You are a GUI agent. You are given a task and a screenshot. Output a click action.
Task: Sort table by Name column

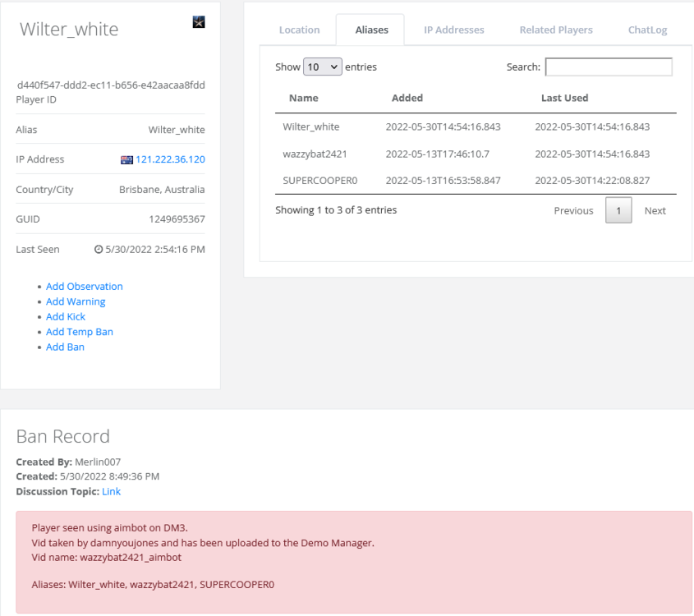[x=304, y=98]
